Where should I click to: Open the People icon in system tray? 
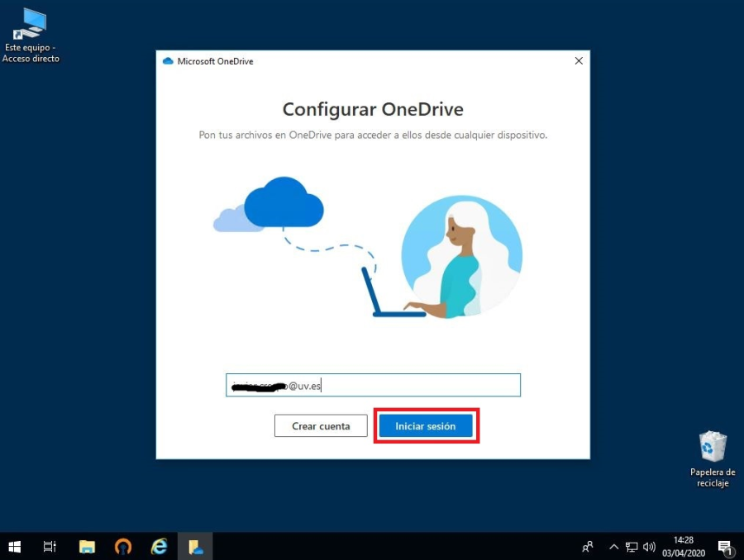click(x=588, y=547)
